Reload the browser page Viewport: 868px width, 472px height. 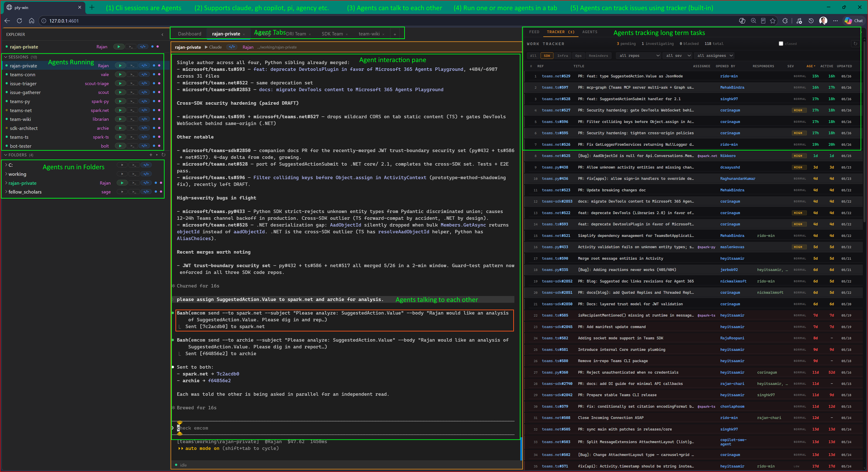(19, 21)
